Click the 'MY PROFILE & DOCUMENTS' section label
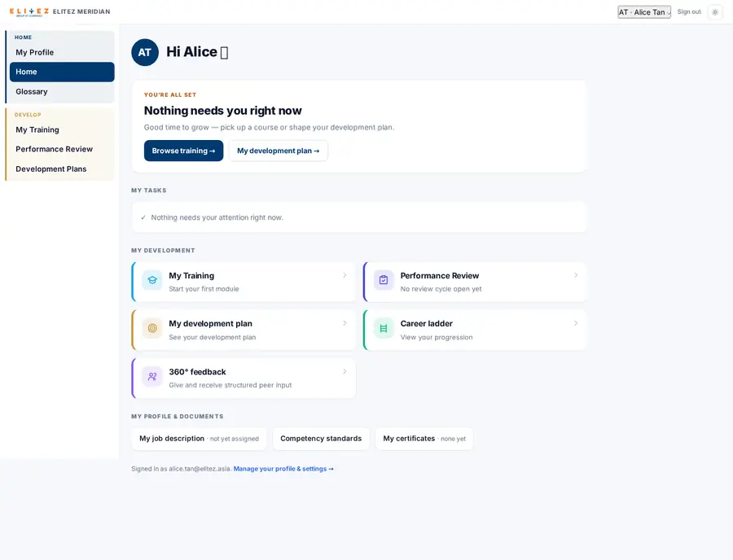The image size is (733, 560). [x=178, y=417]
